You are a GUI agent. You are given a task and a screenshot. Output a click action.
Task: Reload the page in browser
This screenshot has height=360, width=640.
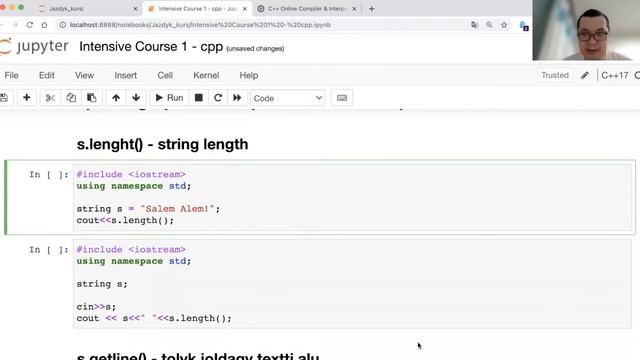29,25
